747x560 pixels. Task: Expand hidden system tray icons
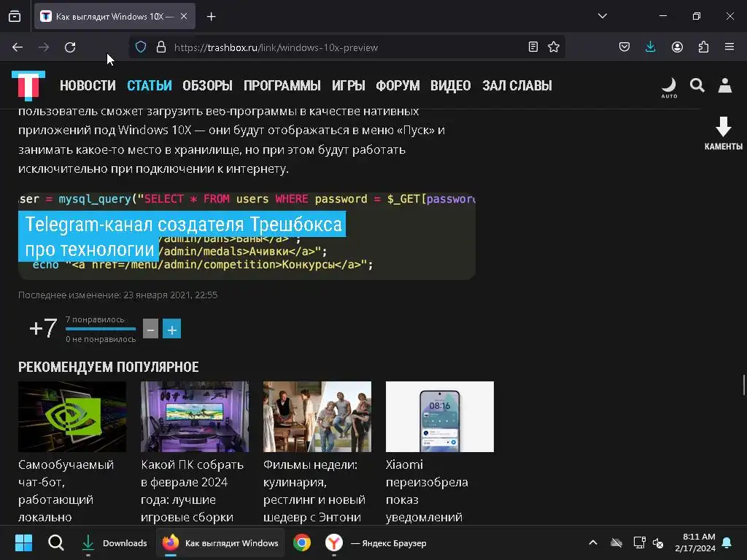pos(592,542)
